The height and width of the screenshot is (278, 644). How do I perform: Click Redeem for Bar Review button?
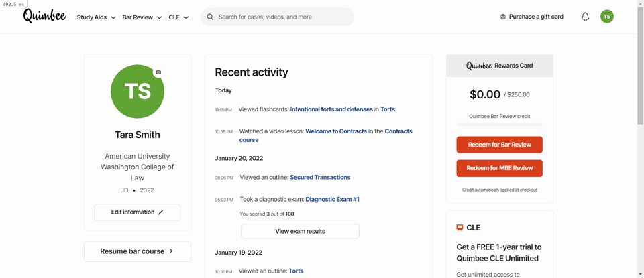pos(499,145)
